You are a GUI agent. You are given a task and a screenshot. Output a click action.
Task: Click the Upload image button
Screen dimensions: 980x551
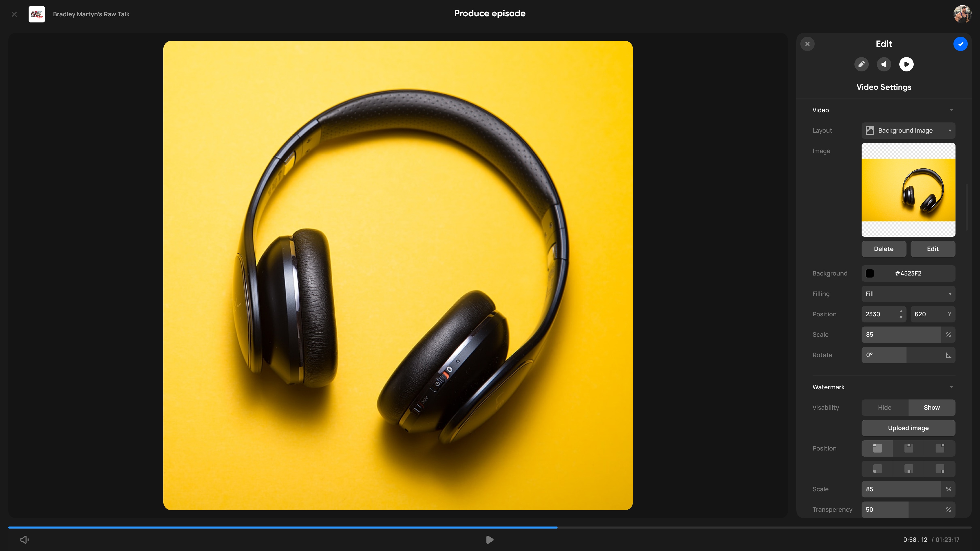[x=908, y=428]
